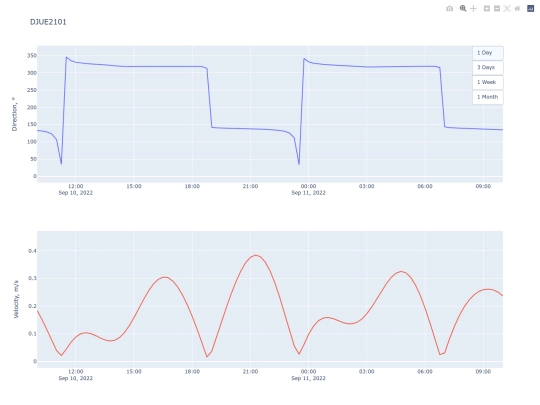
Task: Select the Pan crosshair tool
Action: coord(474,9)
